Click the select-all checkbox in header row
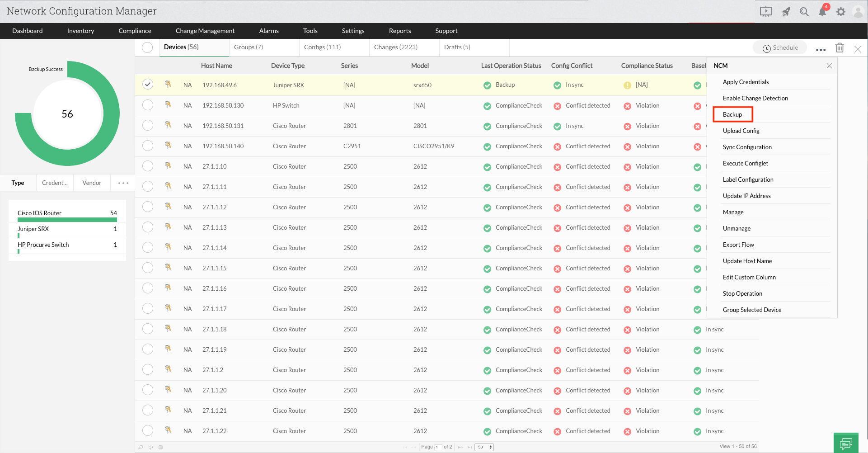Image resolution: width=868 pixels, height=453 pixels. [147, 47]
